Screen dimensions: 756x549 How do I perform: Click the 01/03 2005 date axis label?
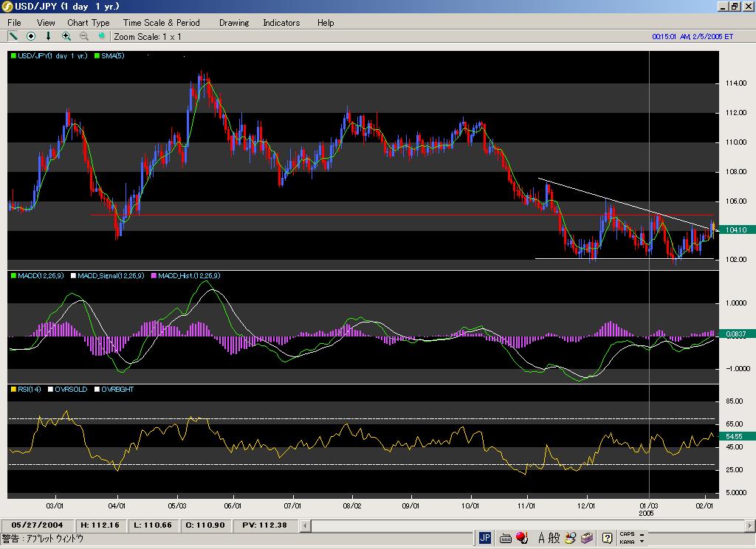[648, 509]
